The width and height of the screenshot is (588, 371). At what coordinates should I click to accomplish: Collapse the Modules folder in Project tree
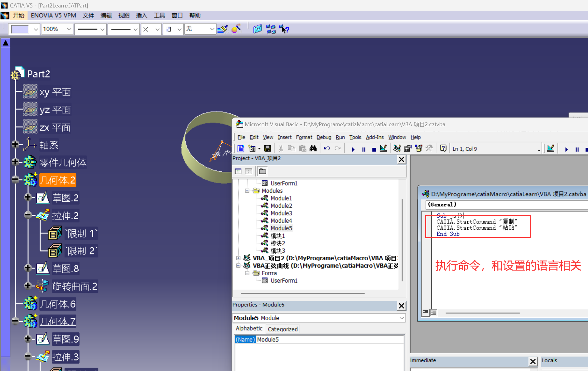[247, 191]
